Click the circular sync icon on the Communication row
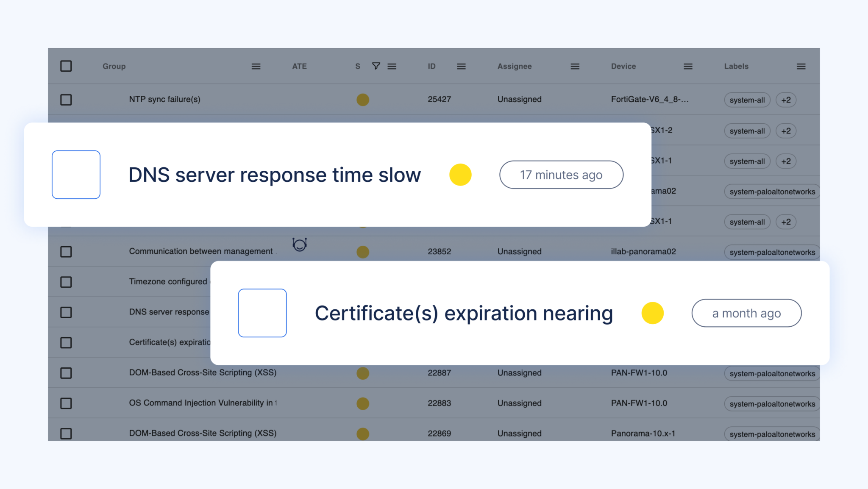The image size is (868, 489). point(300,244)
